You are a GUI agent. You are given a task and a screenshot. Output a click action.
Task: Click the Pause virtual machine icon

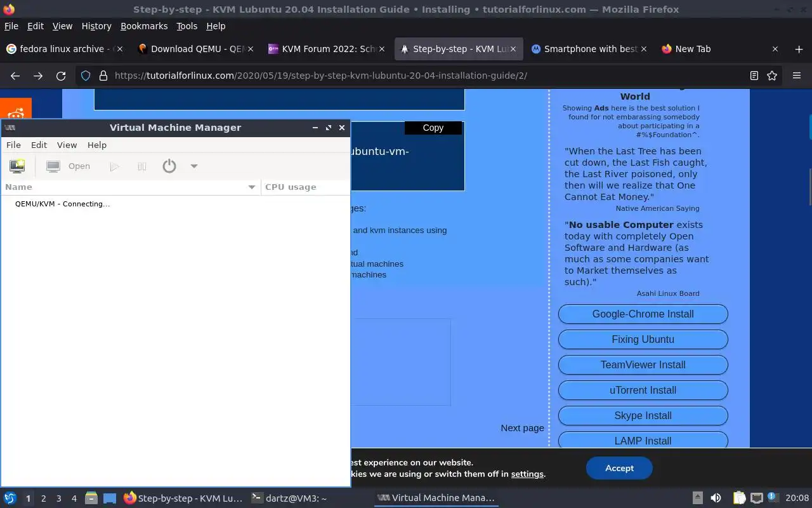(142, 166)
